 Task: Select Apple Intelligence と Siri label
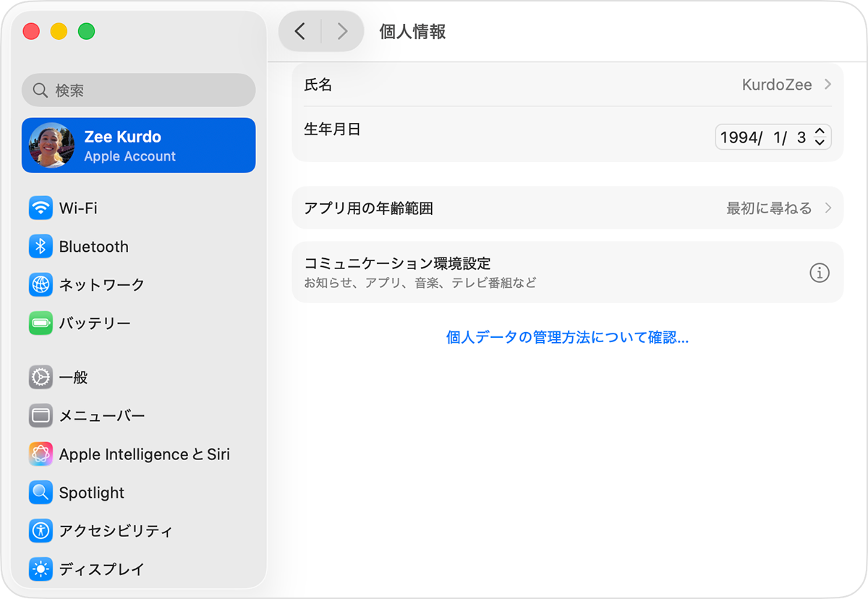(x=145, y=454)
